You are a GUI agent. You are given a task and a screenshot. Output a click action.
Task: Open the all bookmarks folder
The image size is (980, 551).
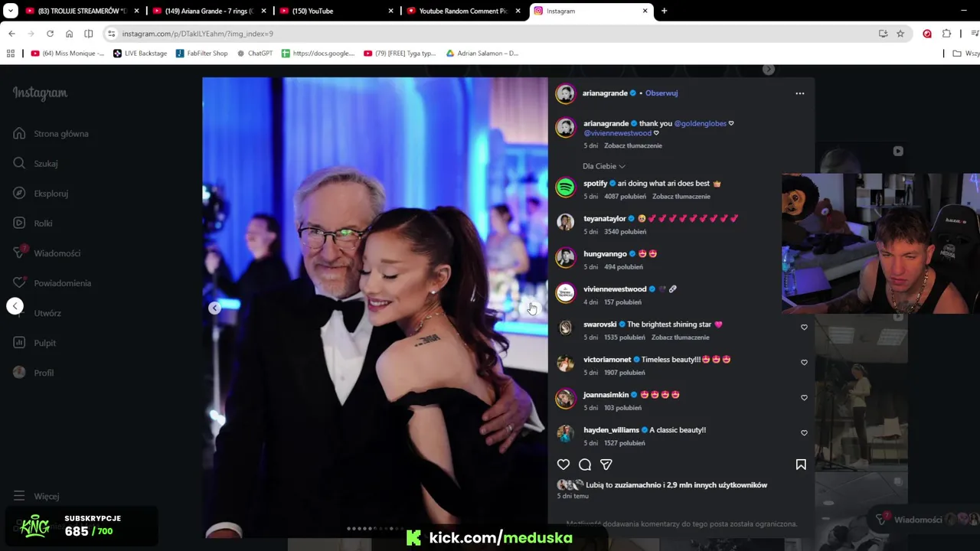[x=965, y=54]
